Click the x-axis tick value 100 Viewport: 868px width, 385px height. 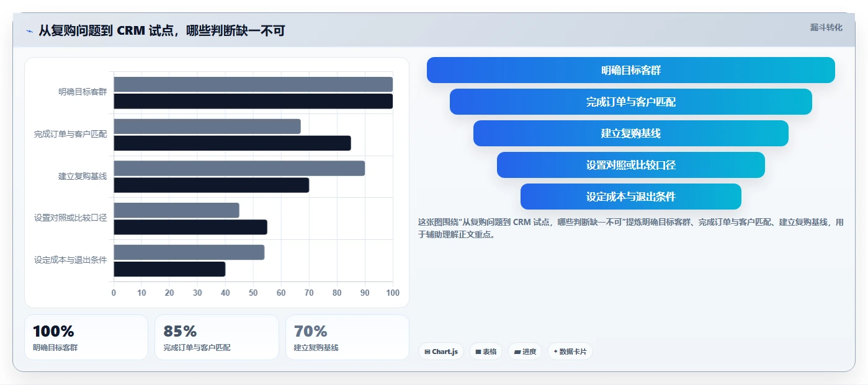point(393,293)
